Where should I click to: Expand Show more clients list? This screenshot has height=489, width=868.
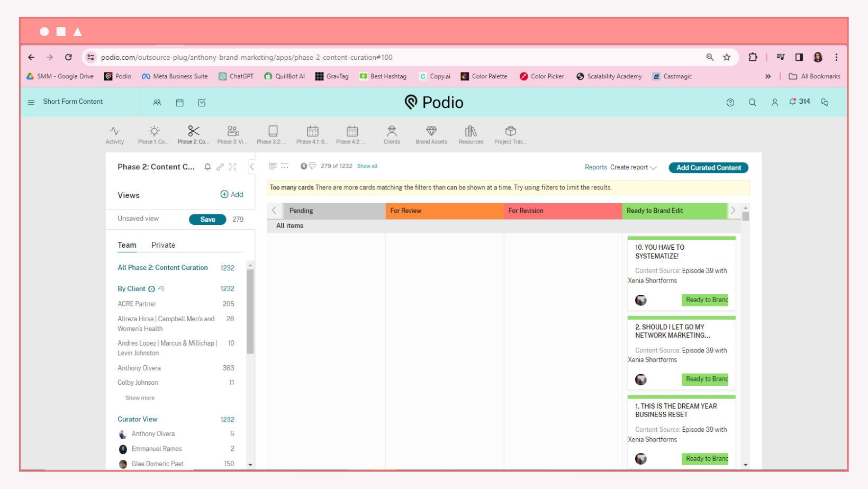pyautogui.click(x=140, y=398)
